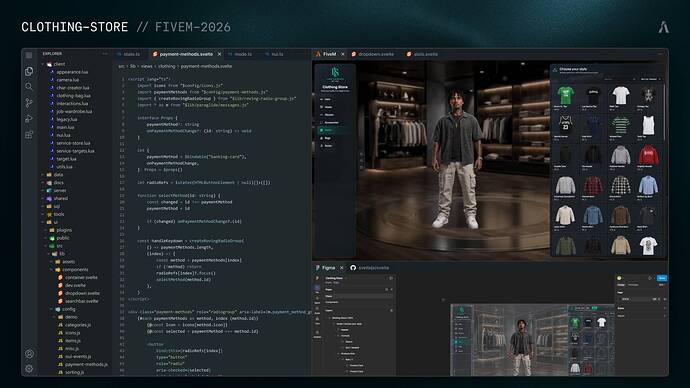
Task: Open sorting.js file
Action: [74, 373]
